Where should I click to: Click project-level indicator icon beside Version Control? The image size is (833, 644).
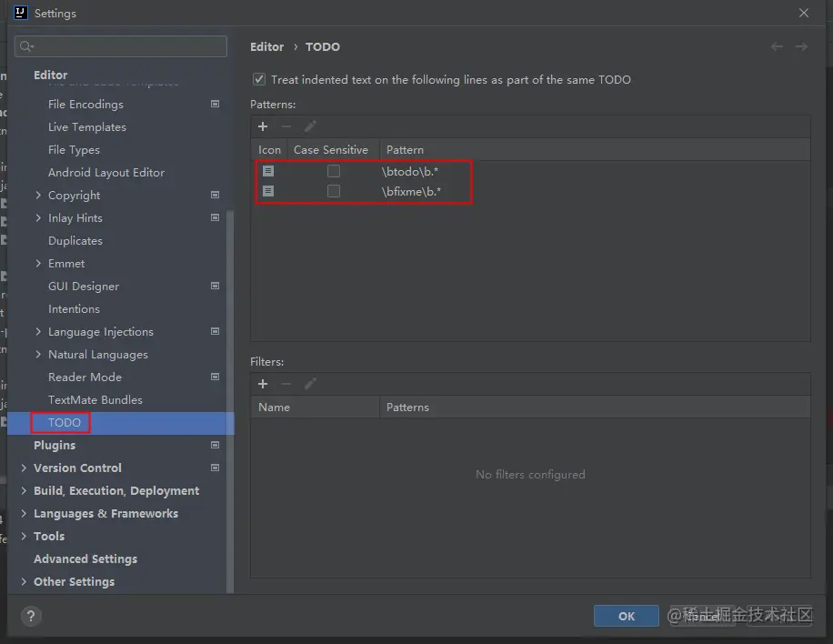(216, 468)
